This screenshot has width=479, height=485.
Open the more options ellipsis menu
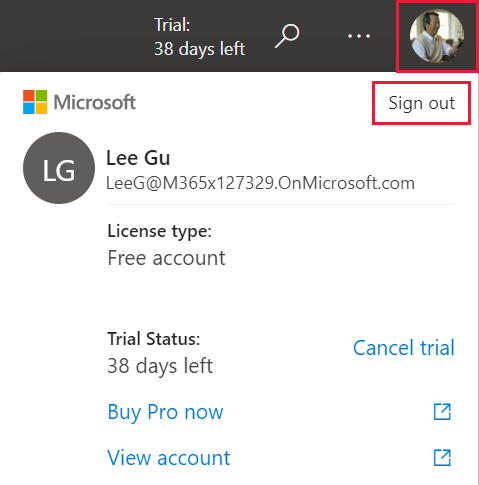[359, 36]
